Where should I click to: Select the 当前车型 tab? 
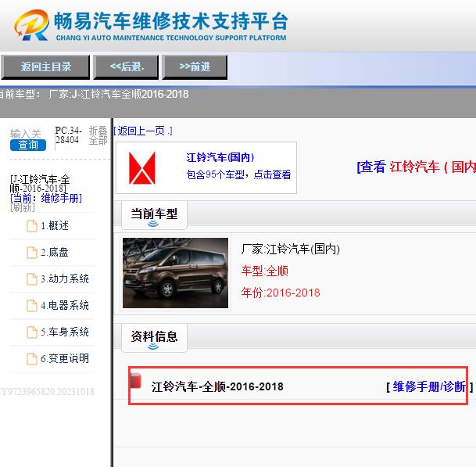pyautogui.click(x=154, y=215)
